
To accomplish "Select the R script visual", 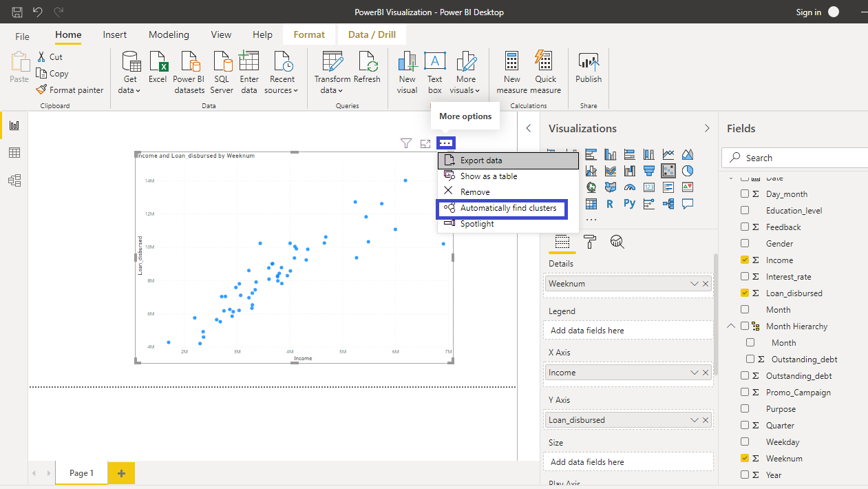I will tap(610, 204).
